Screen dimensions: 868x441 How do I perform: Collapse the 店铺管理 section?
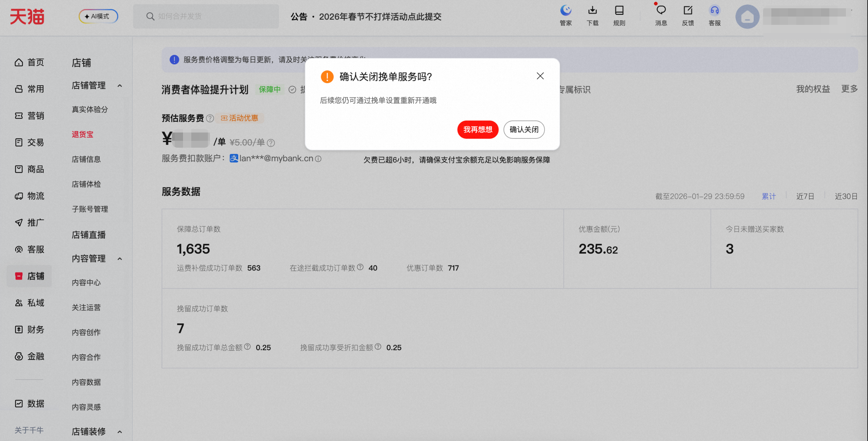pos(120,86)
